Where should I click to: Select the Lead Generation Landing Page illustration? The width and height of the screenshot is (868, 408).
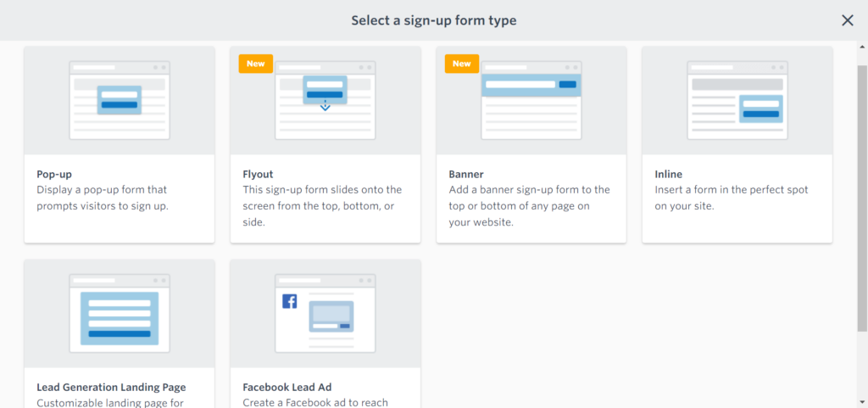click(120, 313)
